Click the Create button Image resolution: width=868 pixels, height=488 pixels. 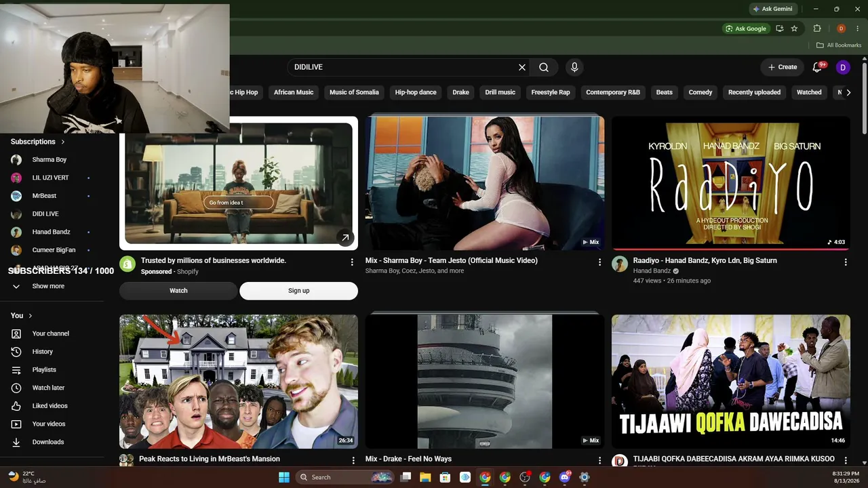[782, 67]
